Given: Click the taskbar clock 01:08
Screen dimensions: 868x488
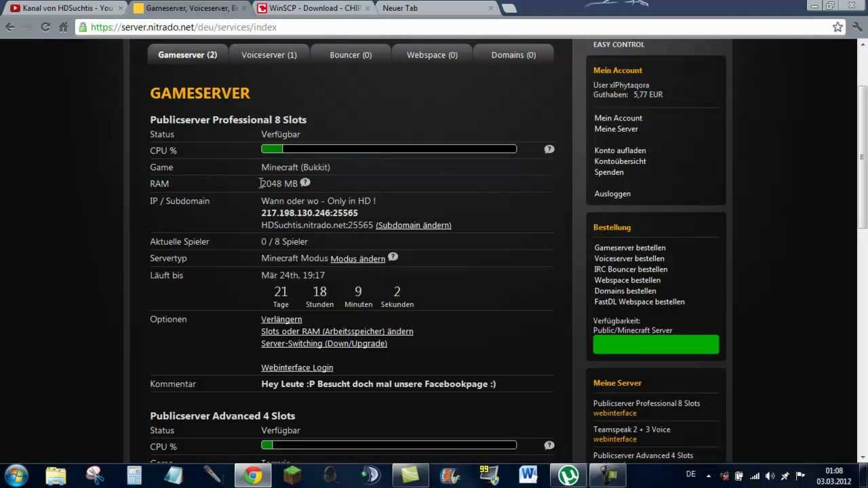Looking at the screenshot, I should pos(834,471).
